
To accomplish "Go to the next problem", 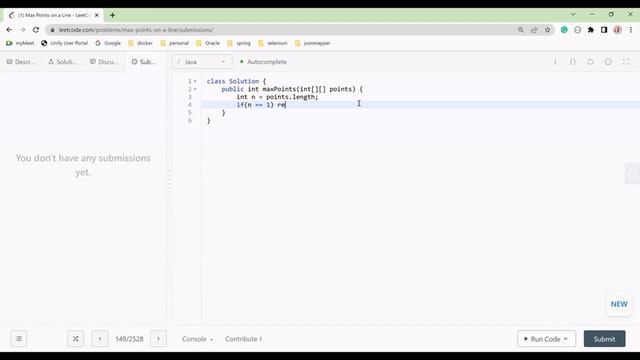I will click(158, 339).
